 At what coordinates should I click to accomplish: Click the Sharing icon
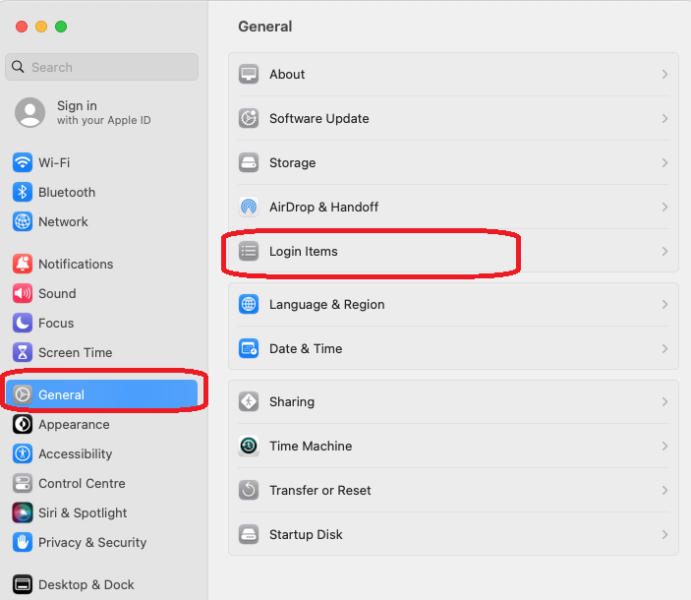pyautogui.click(x=249, y=402)
